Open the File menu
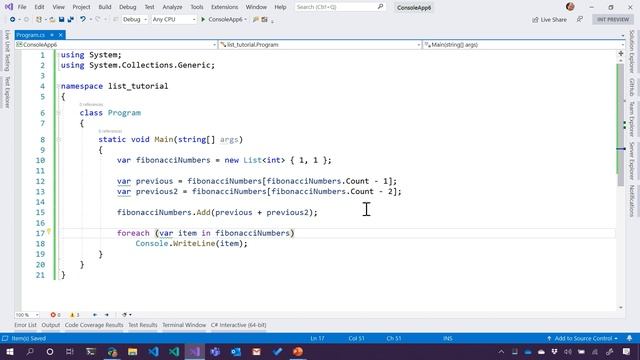This screenshot has width=640, height=360. point(22,7)
